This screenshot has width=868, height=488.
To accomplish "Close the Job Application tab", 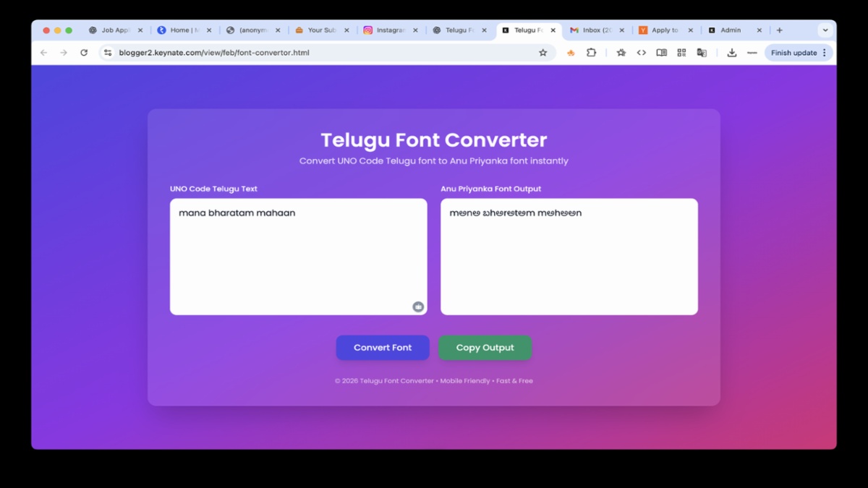I will pos(140,30).
